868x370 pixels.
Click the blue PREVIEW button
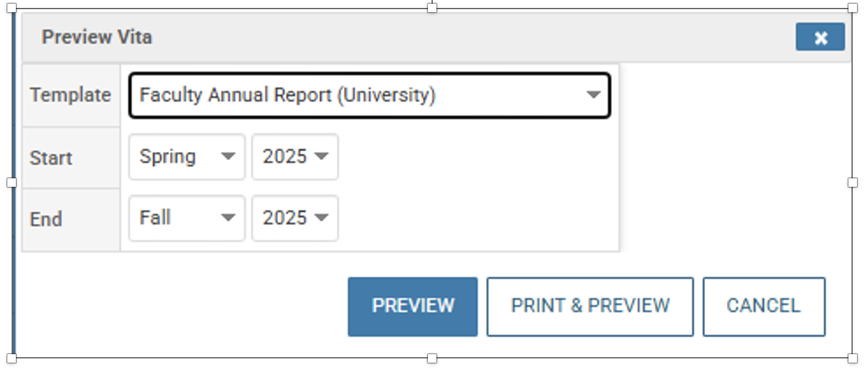click(413, 306)
